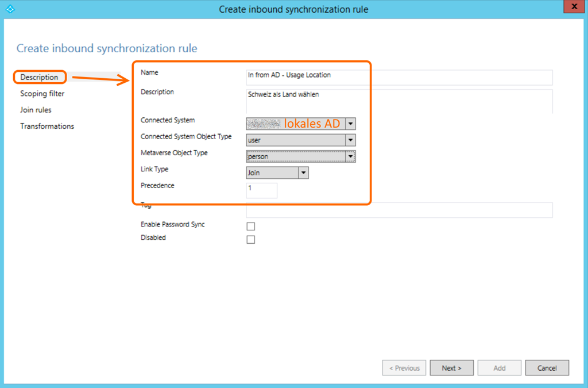Click the Next button
This screenshot has height=388, width=588.
pos(451,368)
